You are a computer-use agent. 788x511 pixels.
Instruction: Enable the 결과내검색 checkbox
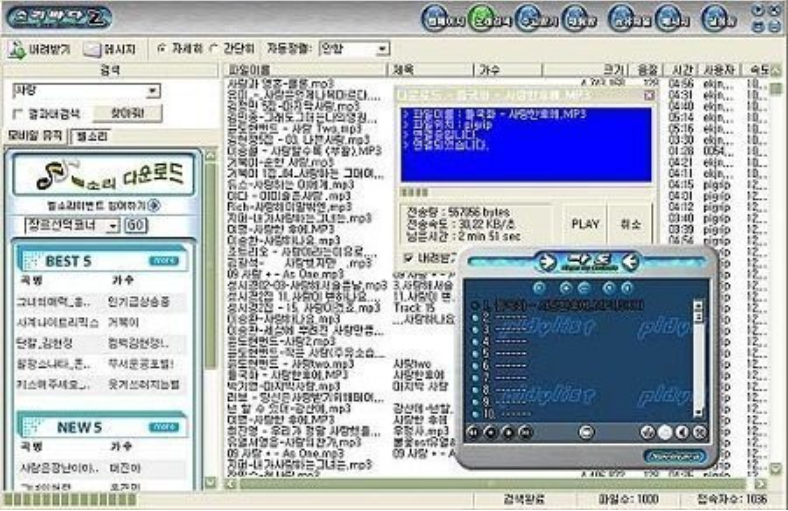tap(17, 114)
